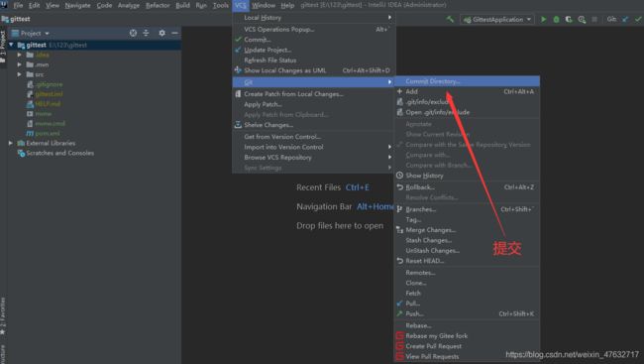The image size is (644, 364).
Task: Click Fetch in Git submenu
Action: tap(467, 294)
